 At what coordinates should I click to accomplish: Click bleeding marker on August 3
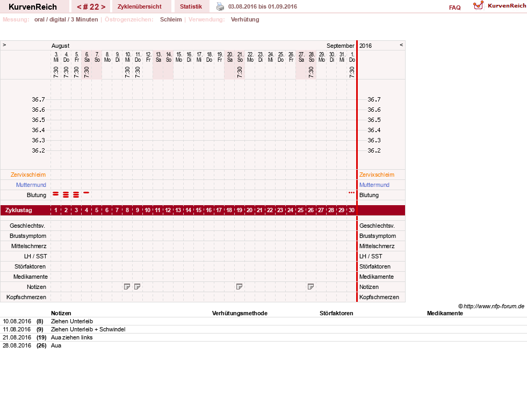(x=56, y=194)
